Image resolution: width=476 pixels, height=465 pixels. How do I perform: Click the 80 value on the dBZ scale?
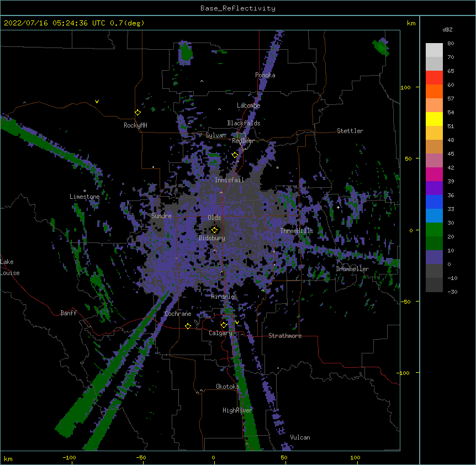451,44
